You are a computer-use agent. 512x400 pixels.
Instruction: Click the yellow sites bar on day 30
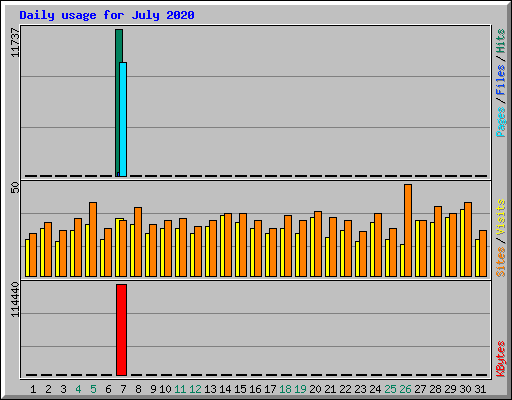(462, 243)
